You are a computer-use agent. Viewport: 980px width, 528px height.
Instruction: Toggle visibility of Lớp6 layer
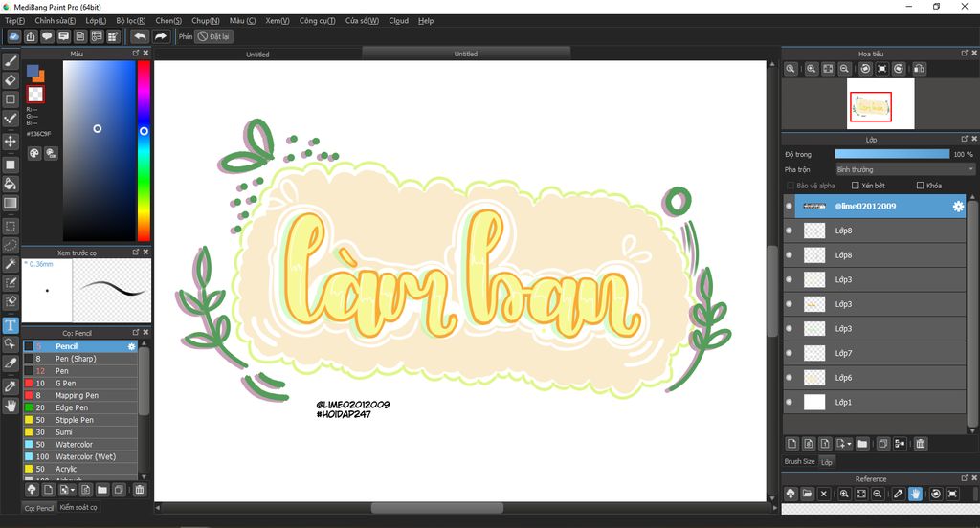(789, 378)
